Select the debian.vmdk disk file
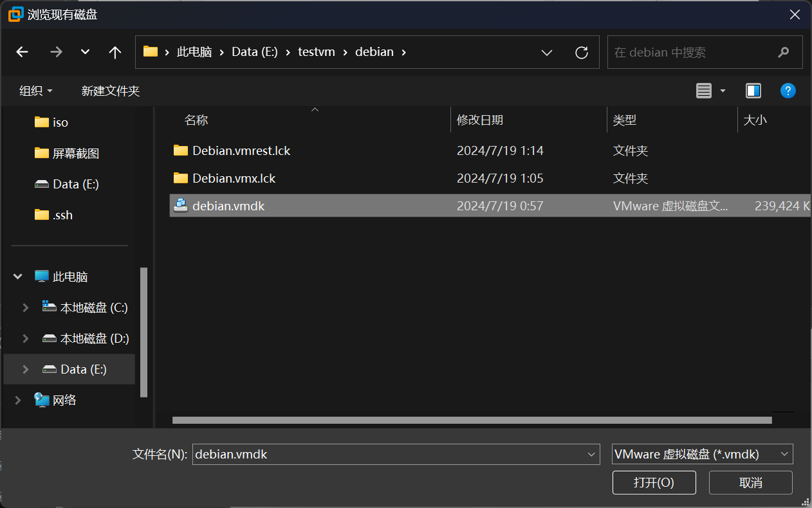 point(228,206)
